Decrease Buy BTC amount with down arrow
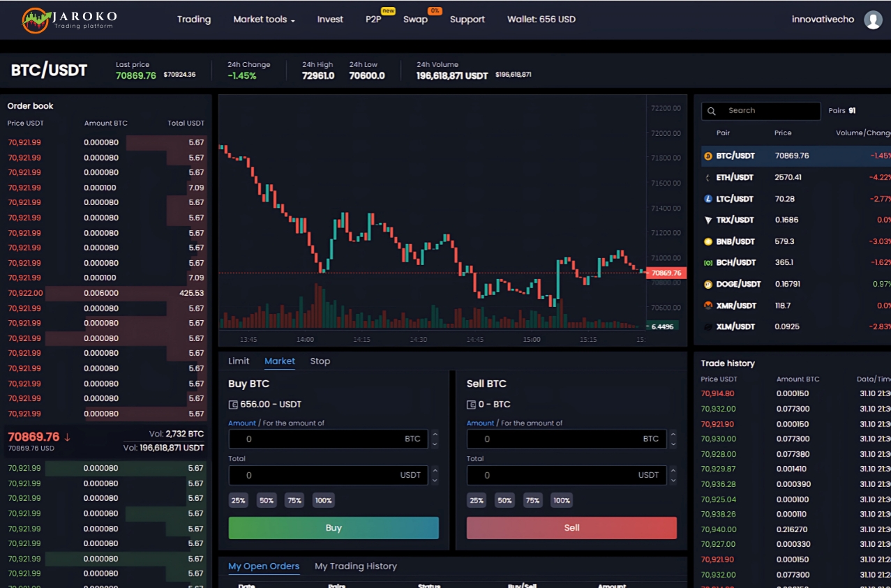Viewport: 891px width, 588px height. tap(435, 444)
